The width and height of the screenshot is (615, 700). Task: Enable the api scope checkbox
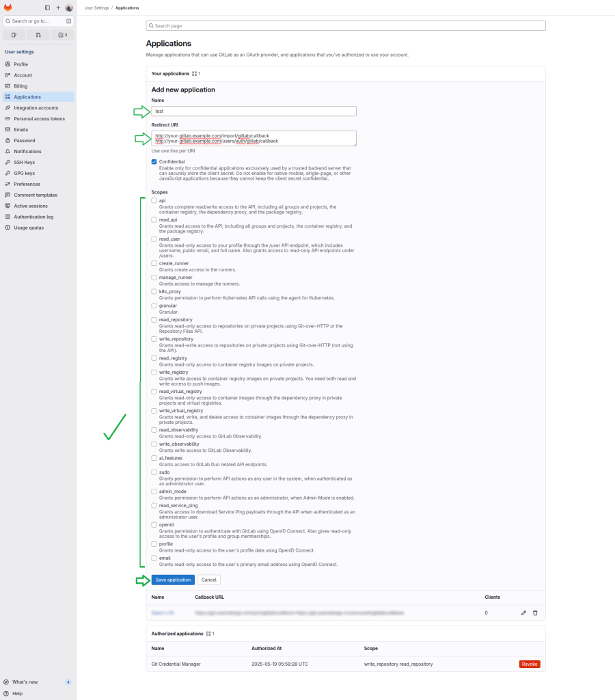pyautogui.click(x=154, y=201)
